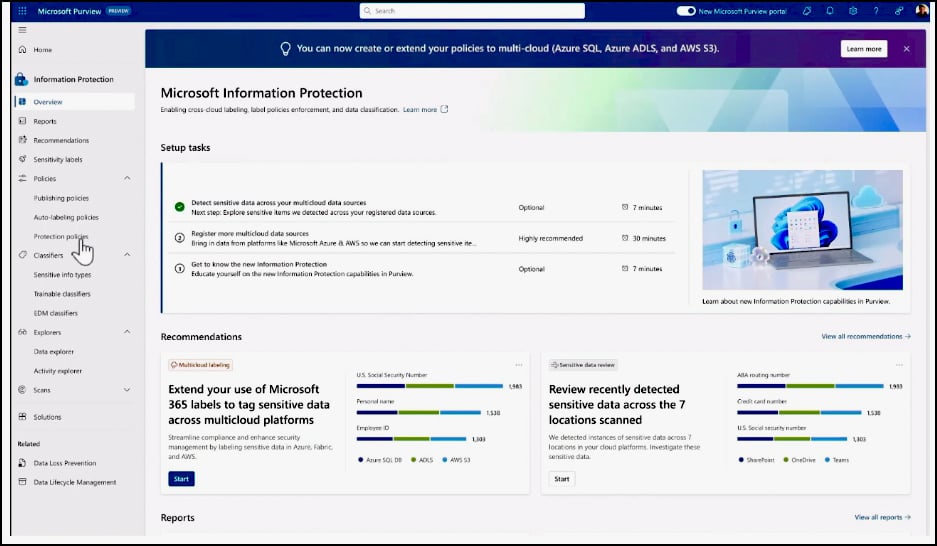Dismiss the multi-cloud banner

[907, 49]
